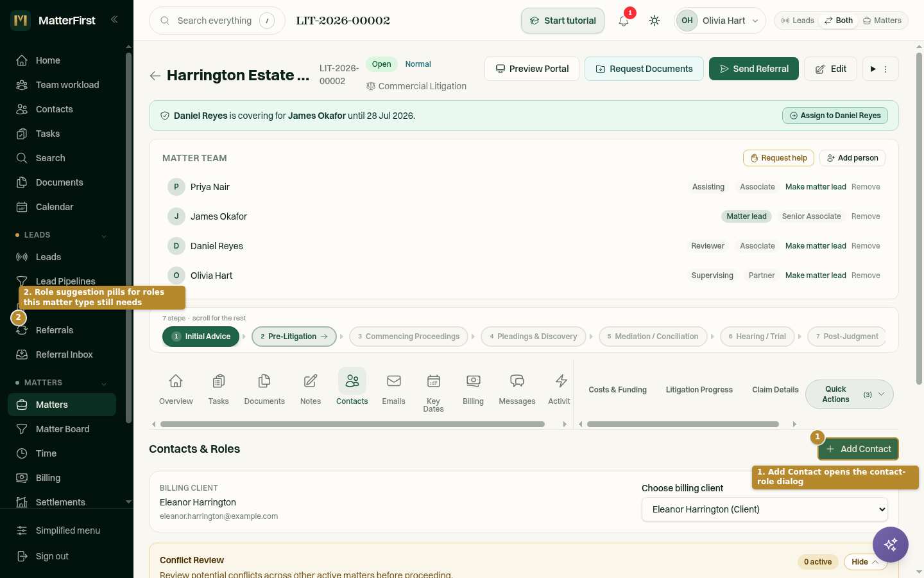Hide the Conflict Review panel
Viewport: 924px width, 578px height.
click(x=866, y=562)
